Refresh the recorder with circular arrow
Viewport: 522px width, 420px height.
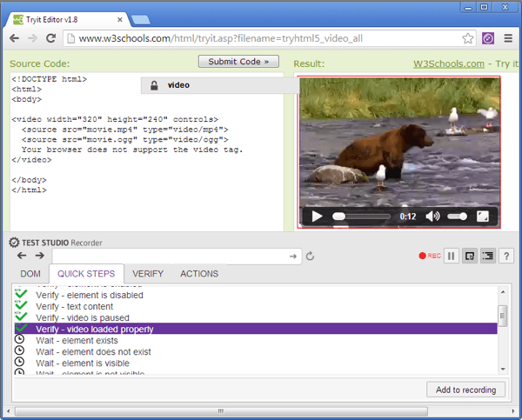311,256
